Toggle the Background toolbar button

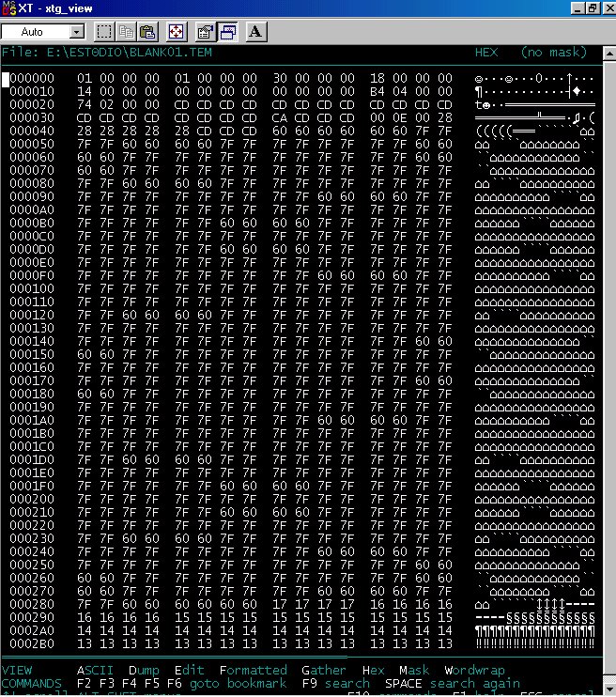[x=227, y=32]
